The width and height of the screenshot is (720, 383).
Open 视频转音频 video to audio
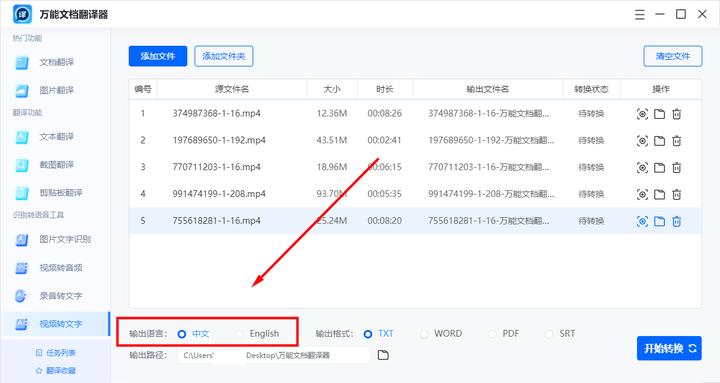61,267
